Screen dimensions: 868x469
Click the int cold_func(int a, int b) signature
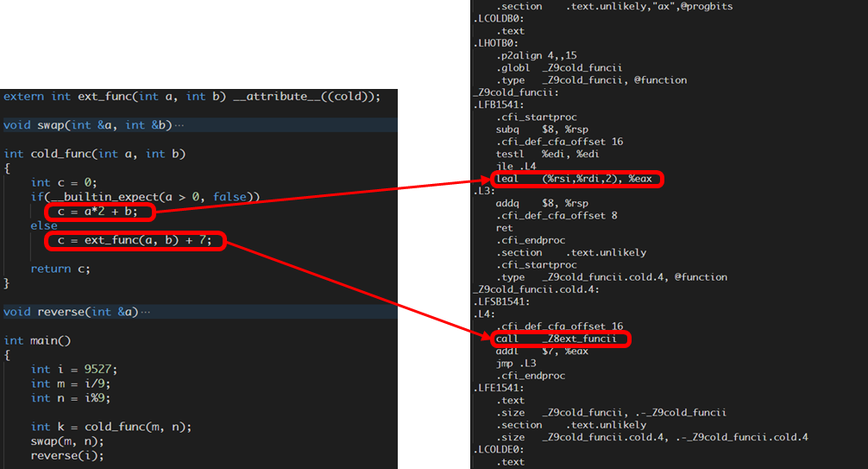94,154
